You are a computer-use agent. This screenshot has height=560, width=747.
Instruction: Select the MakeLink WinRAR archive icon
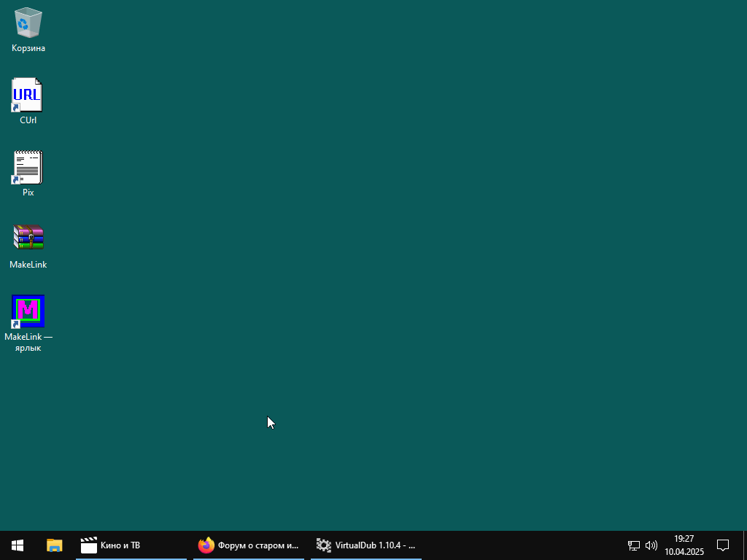pos(28,237)
